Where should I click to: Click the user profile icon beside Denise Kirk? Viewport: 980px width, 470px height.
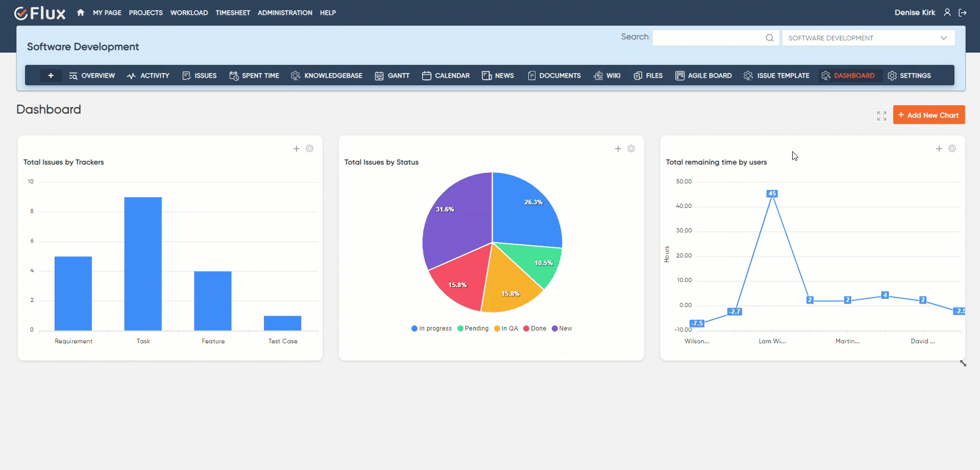point(947,13)
